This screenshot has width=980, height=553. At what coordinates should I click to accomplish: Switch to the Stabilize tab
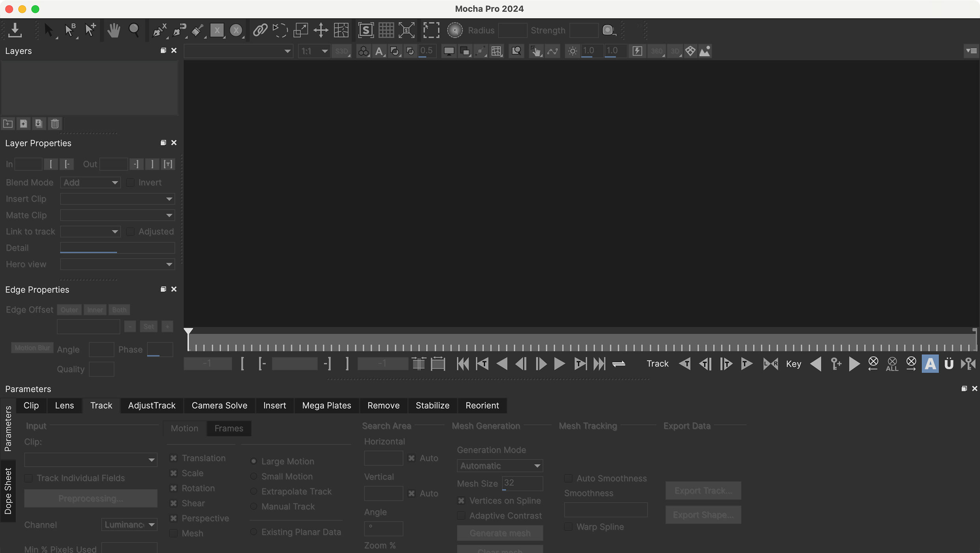click(432, 406)
